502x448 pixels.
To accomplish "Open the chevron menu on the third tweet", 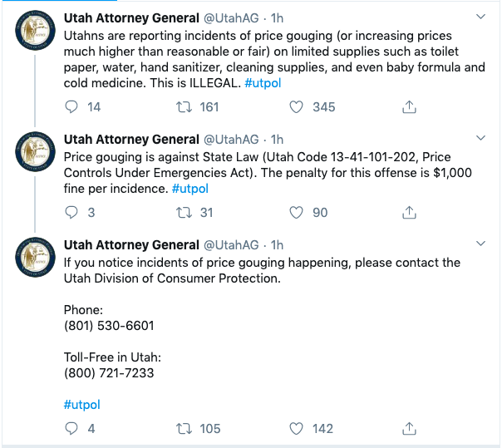I will coord(480,244).
